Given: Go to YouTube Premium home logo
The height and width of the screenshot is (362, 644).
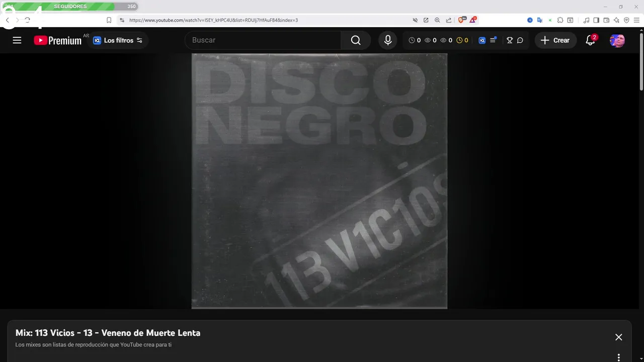Looking at the screenshot, I should [57, 40].
